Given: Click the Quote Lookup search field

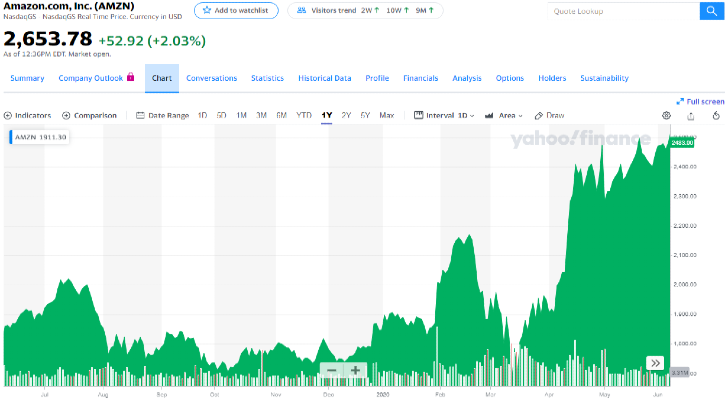Looking at the screenshot, I should pyautogui.click(x=620, y=11).
